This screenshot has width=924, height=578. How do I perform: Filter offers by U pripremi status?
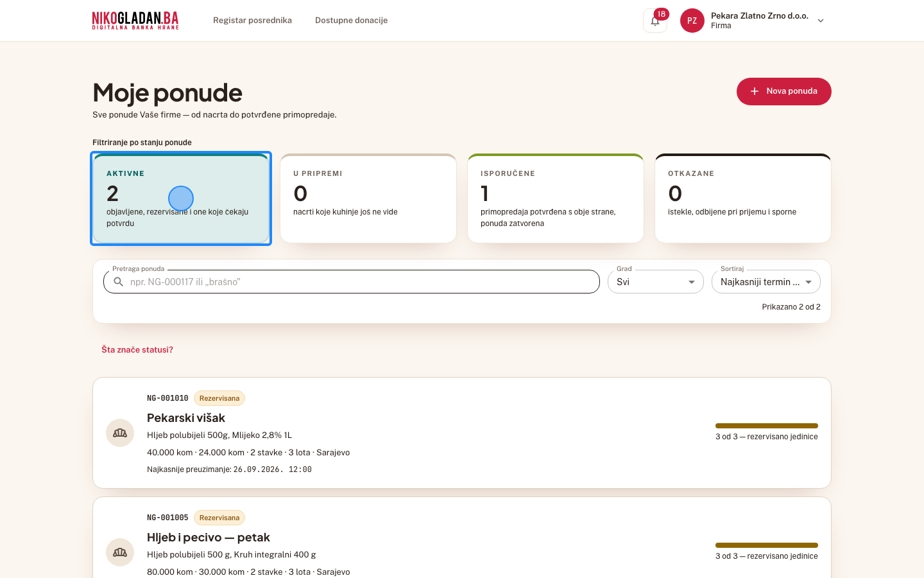[x=368, y=198]
